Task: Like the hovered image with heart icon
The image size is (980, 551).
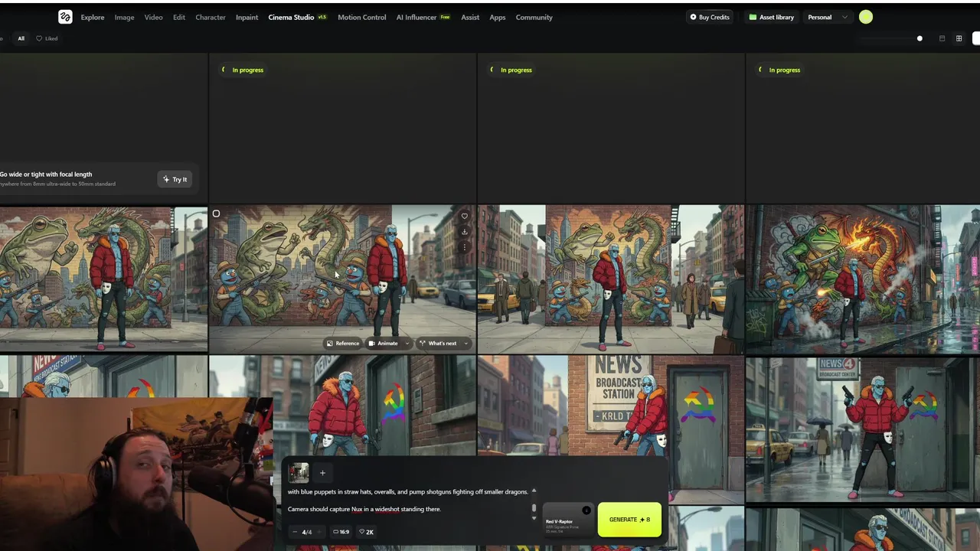Action: (x=464, y=216)
